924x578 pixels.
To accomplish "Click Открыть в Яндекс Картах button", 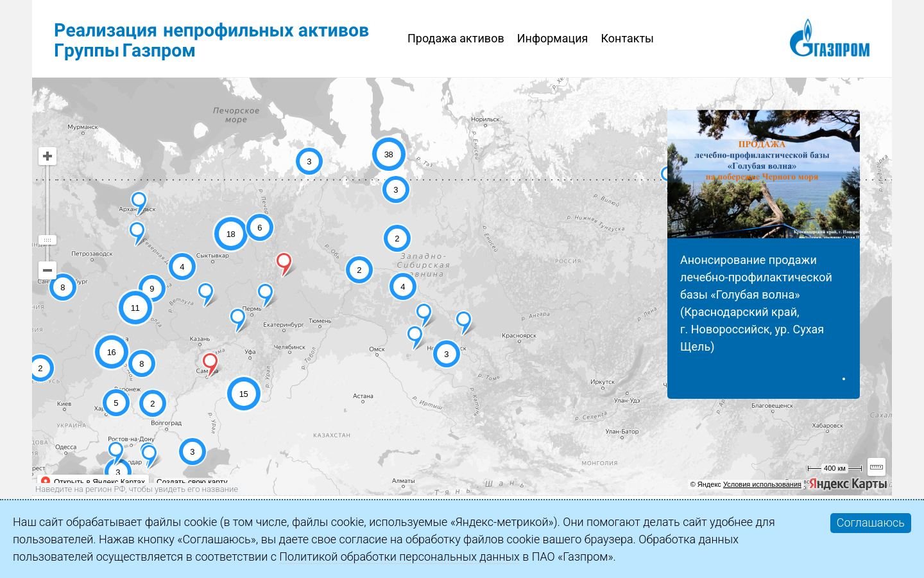I will point(94,481).
